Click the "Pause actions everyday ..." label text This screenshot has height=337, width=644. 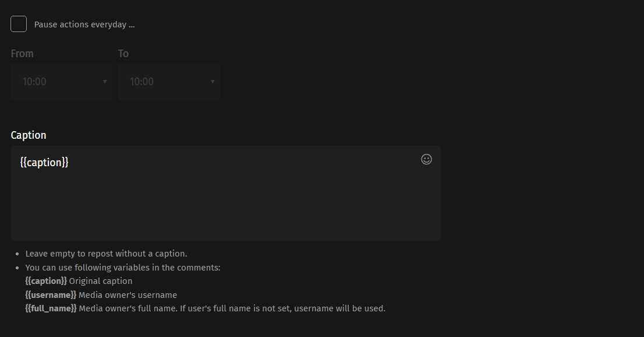[84, 24]
